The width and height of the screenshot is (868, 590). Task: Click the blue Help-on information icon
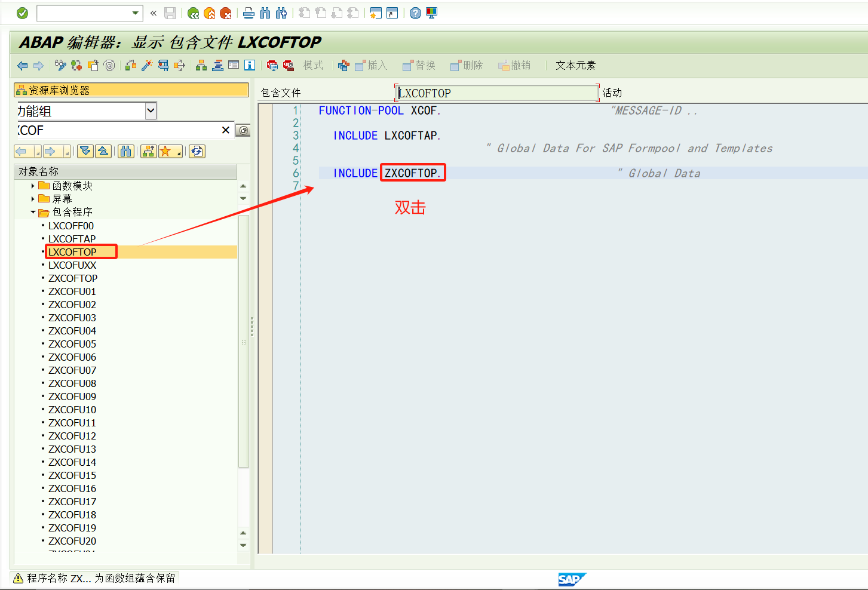coord(250,66)
